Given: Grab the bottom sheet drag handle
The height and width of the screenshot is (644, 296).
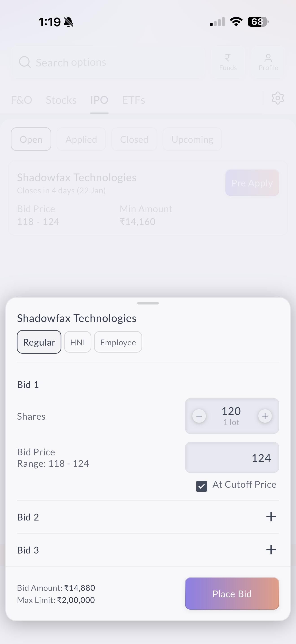Looking at the screenshot, I should [x=148, y=303].
